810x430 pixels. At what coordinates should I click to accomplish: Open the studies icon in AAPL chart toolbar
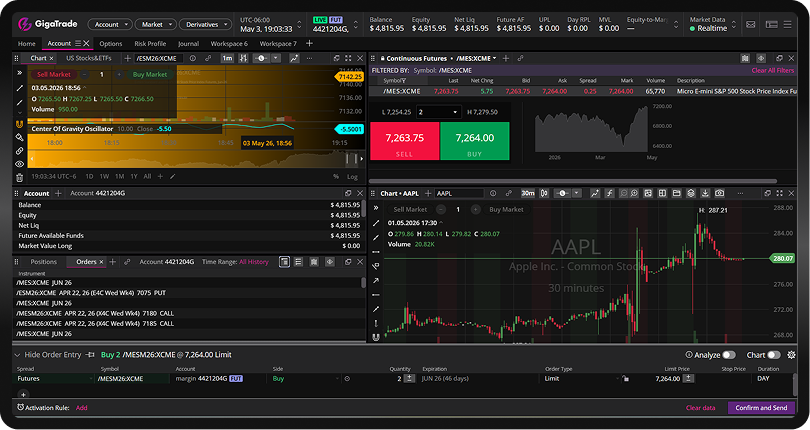click(595, 193)
